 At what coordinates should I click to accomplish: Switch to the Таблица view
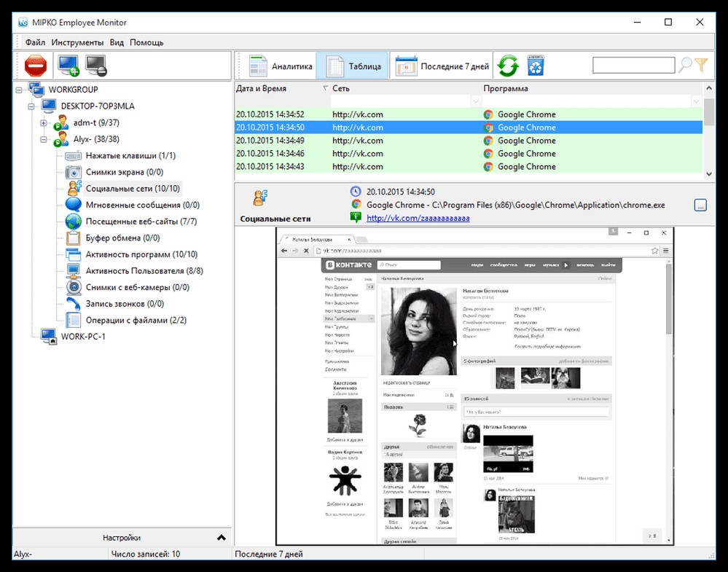353,66
